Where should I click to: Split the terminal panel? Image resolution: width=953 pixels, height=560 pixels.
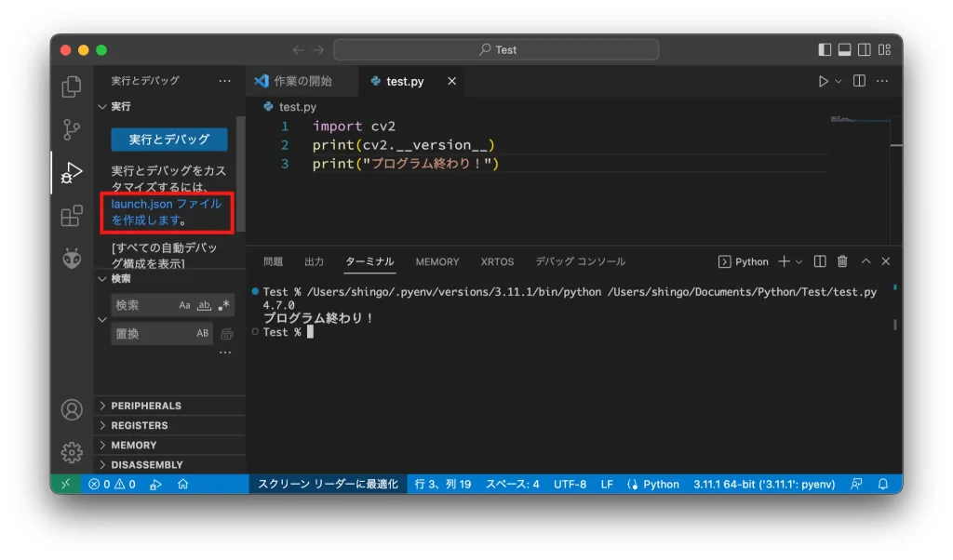820,261
